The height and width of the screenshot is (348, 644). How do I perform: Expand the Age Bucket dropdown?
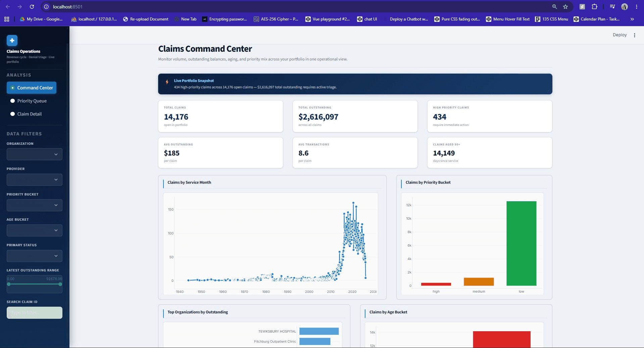pyautogui.click(x=35, y=230)
